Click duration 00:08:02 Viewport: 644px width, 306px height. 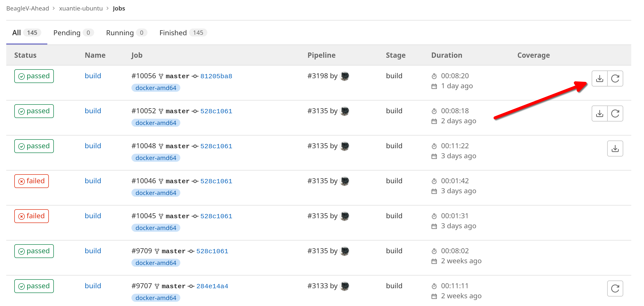(455, 251)
